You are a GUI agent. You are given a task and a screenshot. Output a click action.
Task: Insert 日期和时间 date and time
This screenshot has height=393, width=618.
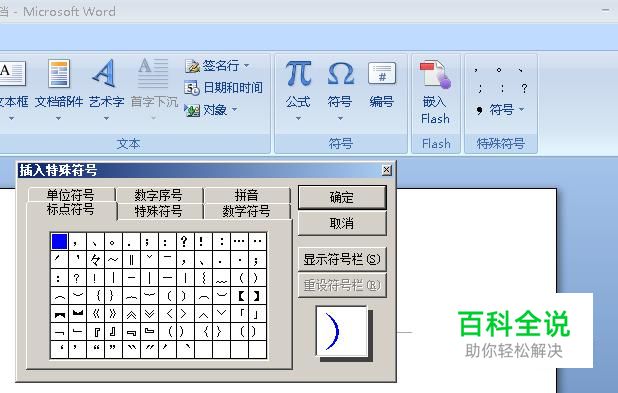point(223,88)
